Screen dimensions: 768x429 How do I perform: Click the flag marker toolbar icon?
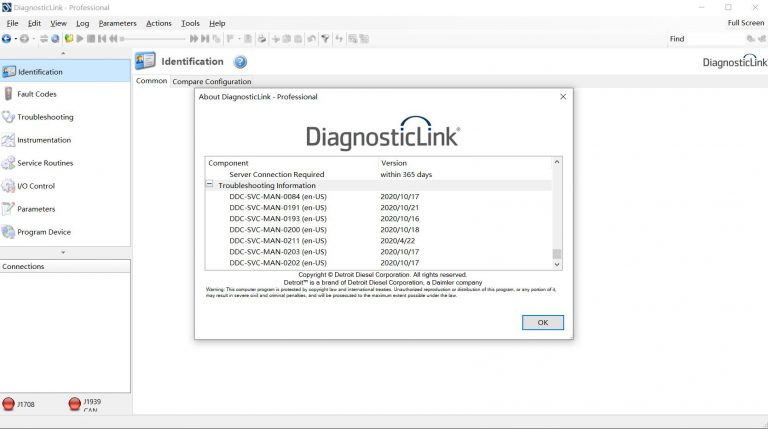[230, 39]
